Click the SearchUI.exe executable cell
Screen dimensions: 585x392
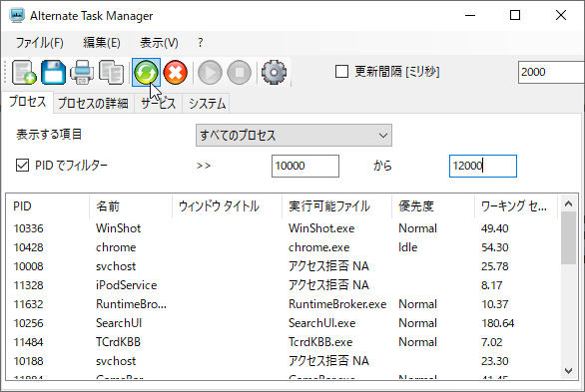pos(322,323)
